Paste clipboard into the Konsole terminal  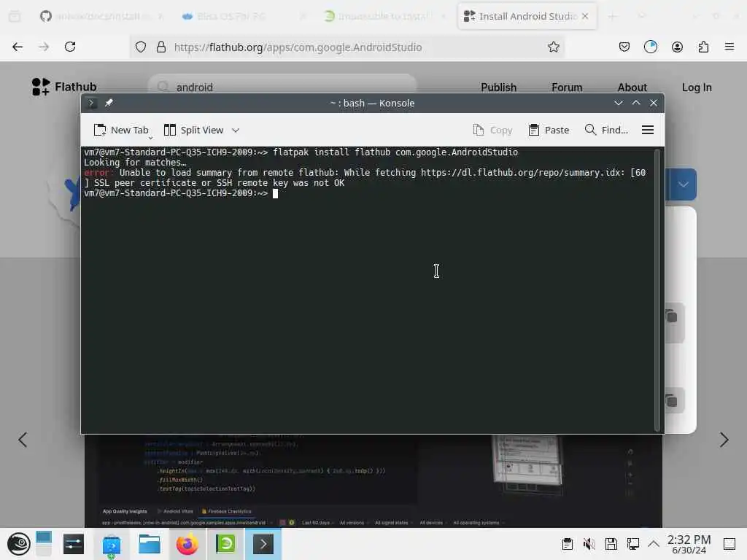549,130
